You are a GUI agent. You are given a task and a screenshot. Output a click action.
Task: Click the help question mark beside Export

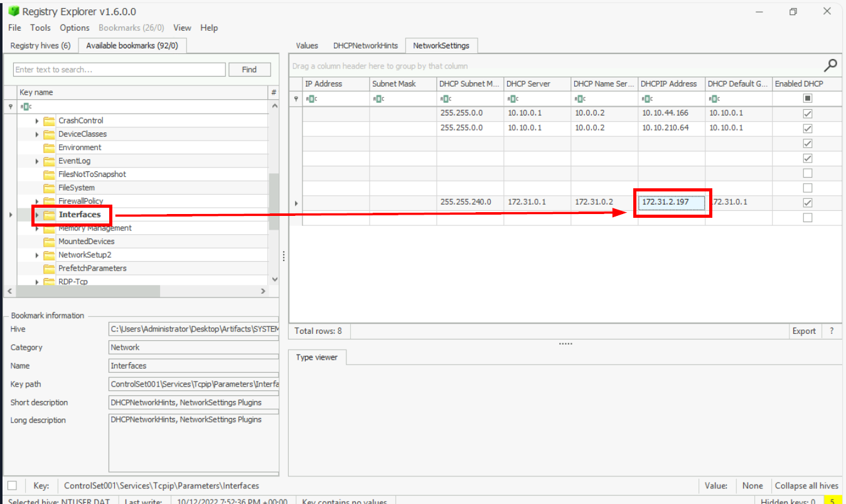[832, 331]
